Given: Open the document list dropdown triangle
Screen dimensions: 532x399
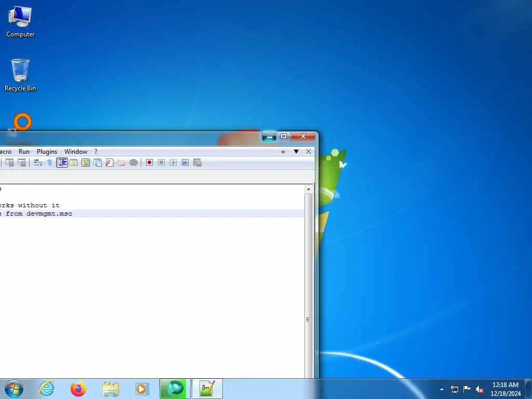Looking at the screenshot, I should coord(296,152).
